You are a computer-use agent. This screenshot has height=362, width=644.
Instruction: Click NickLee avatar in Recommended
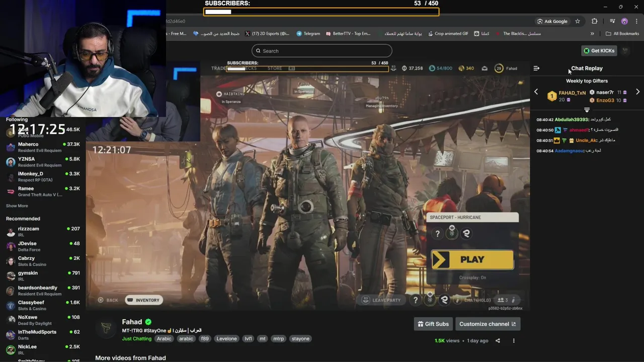(x=11, y=349)
